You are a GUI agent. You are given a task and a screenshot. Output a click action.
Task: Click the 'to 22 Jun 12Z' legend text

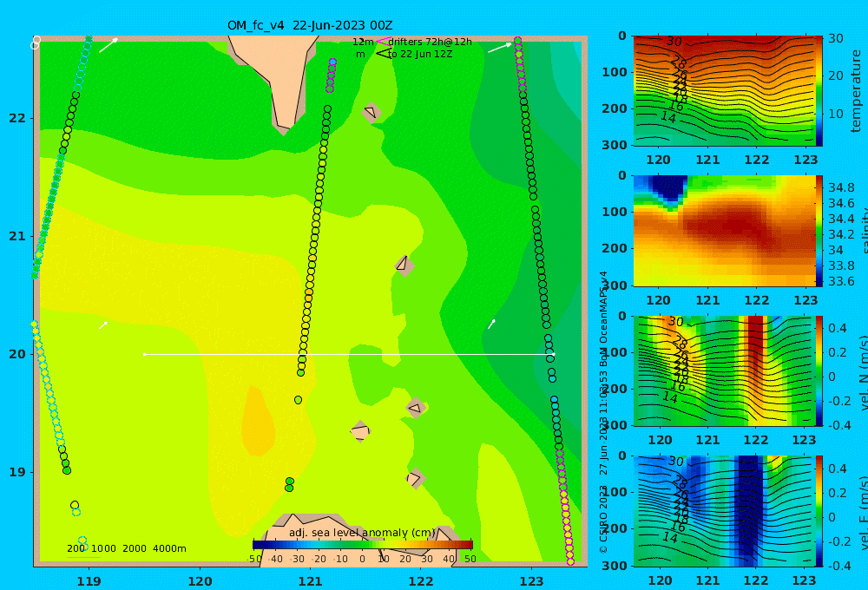click(x=420, y=55)
